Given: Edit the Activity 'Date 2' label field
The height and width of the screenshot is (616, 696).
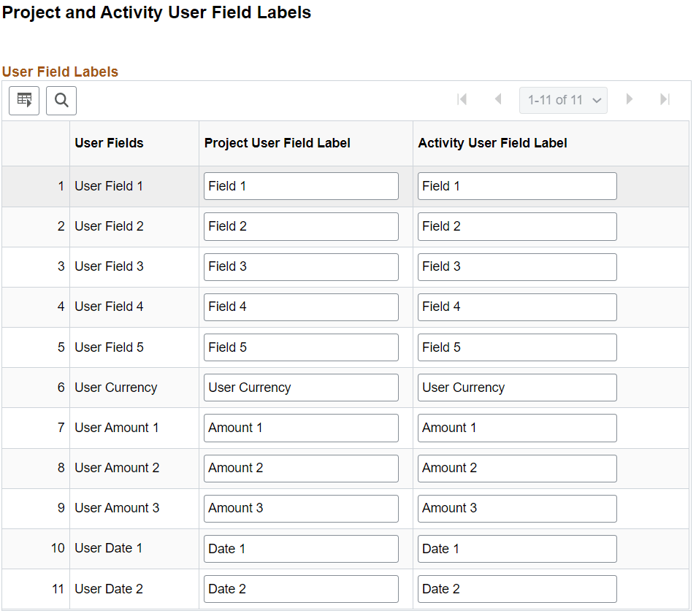Looking at the screenshot, I should point(516,589).
